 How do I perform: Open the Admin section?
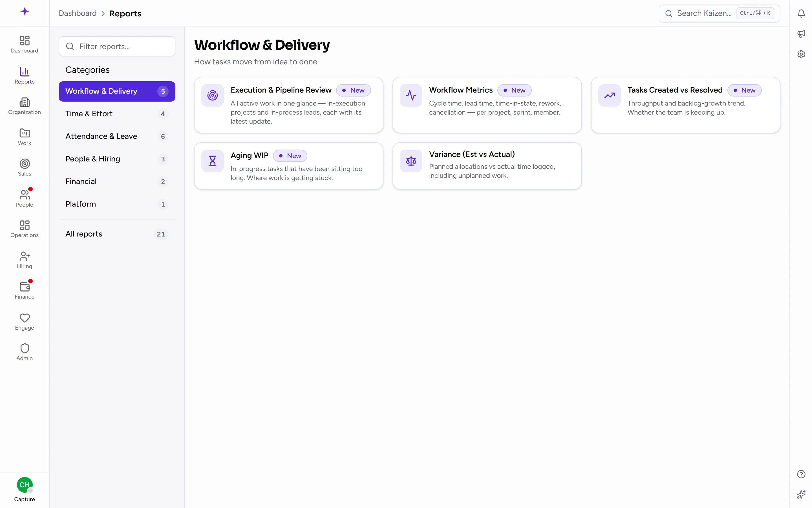25,352
